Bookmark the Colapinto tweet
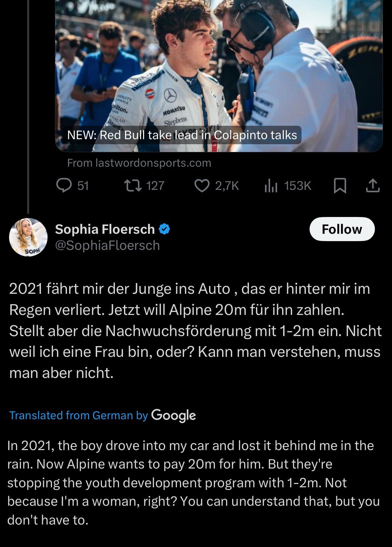Image resolution: width=392 pixels, height=547 pixels. (x=340, y=186)
